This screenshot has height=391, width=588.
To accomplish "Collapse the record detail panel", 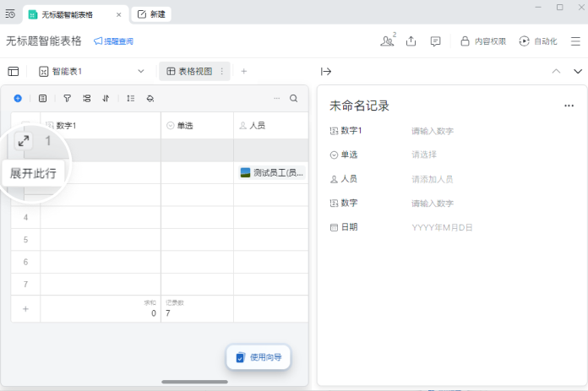I will point(326,71).
